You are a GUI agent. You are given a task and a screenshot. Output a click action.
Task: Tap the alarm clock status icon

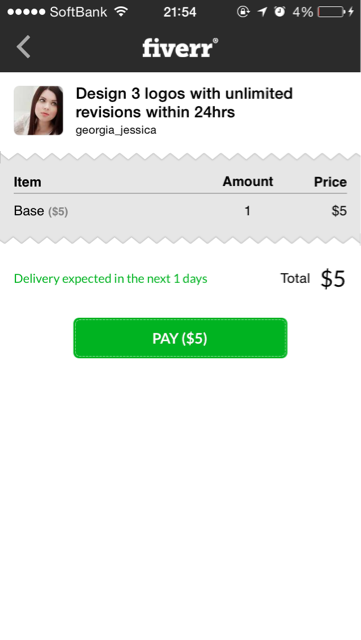[x=280, y=12]
